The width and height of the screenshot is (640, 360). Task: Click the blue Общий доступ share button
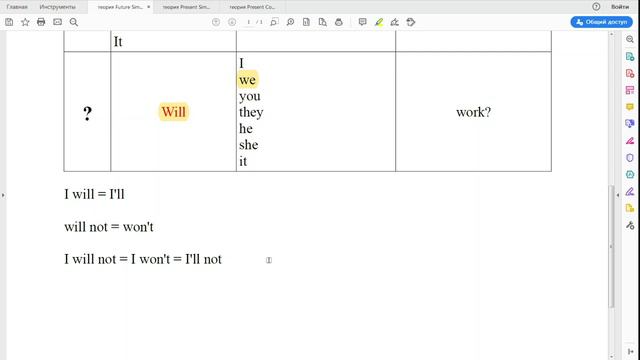click(x=602, y=22)
